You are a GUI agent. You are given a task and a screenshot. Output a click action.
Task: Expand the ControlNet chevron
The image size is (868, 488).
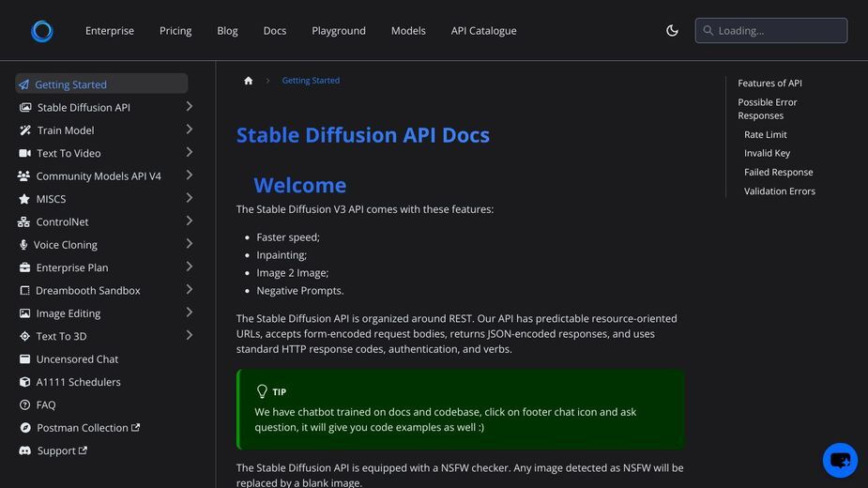point(190,221)
